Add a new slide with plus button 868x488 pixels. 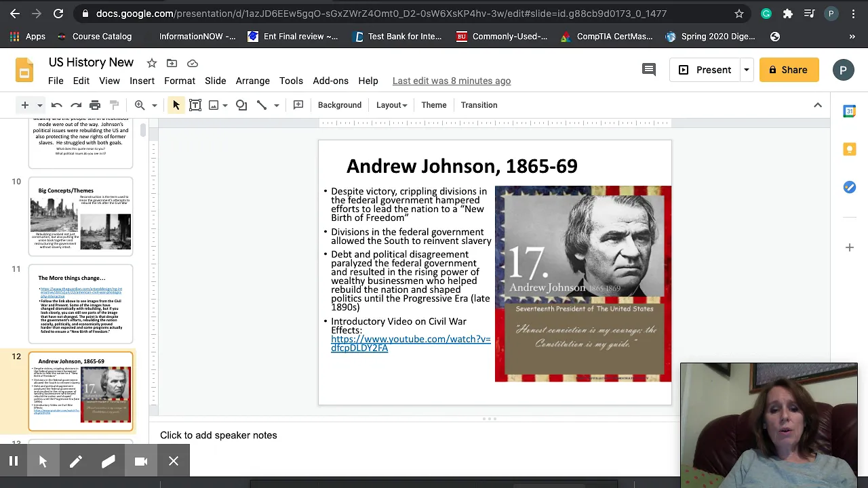pos(24,105)
